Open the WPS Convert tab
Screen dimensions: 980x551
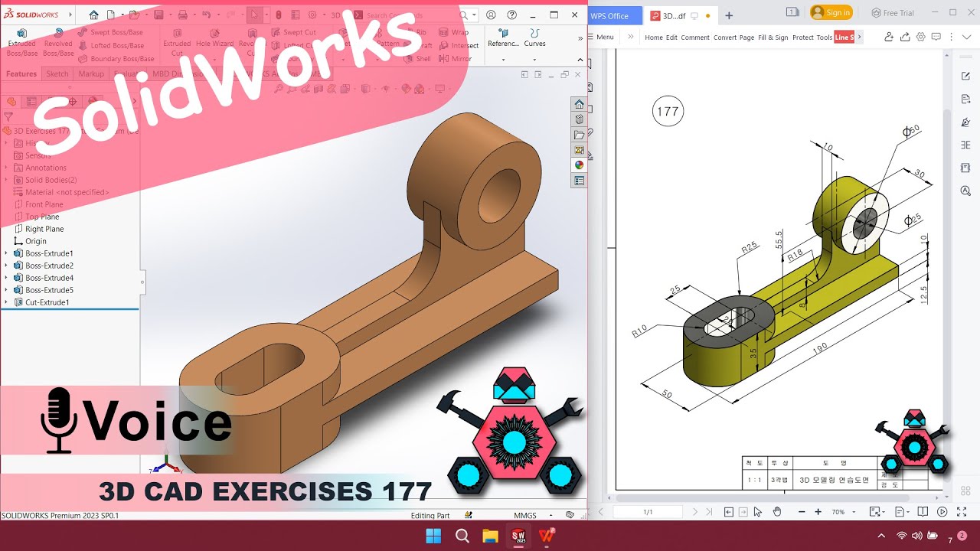point(724,37)
